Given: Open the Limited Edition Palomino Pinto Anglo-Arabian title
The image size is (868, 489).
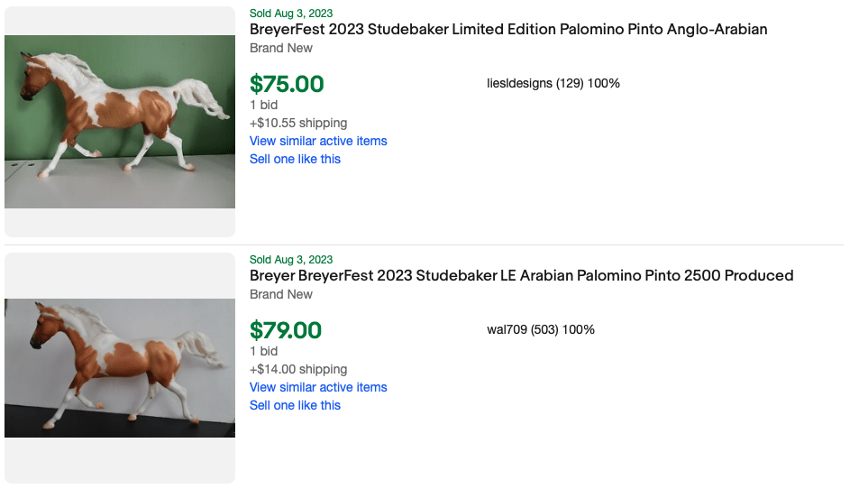Looking at the screenshot, I should [508, 29].
